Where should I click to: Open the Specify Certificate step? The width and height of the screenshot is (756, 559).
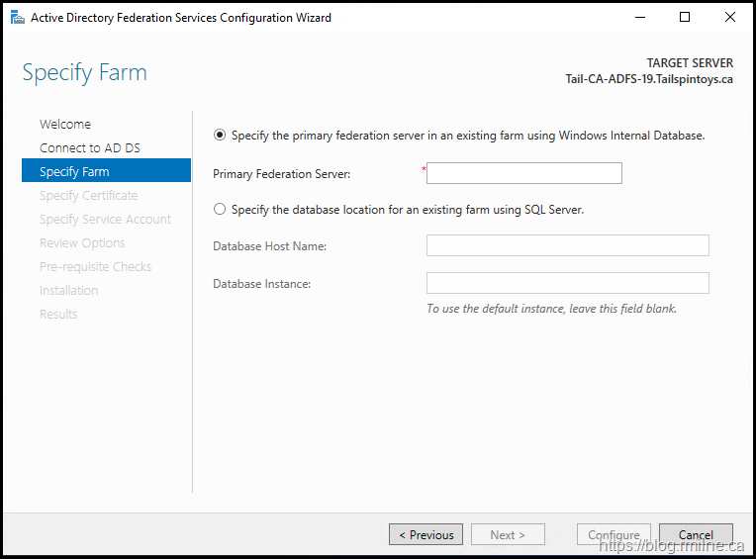[89, 196]
